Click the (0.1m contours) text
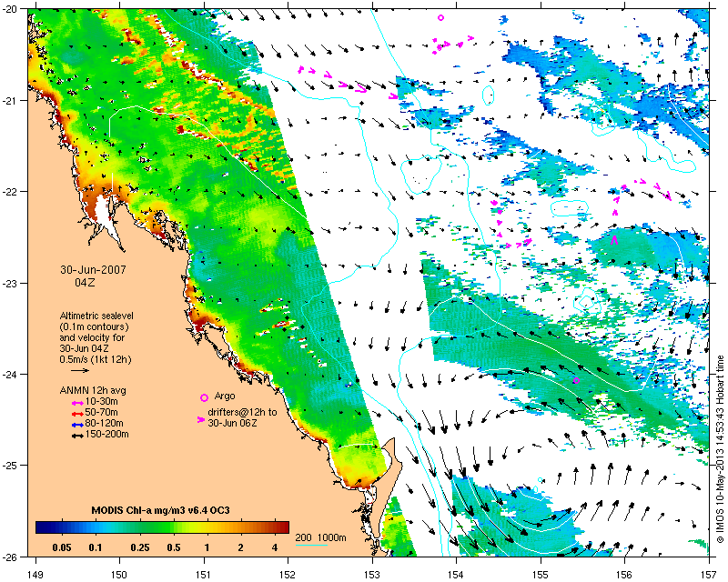The image size is (728, 582). [95, 326]
